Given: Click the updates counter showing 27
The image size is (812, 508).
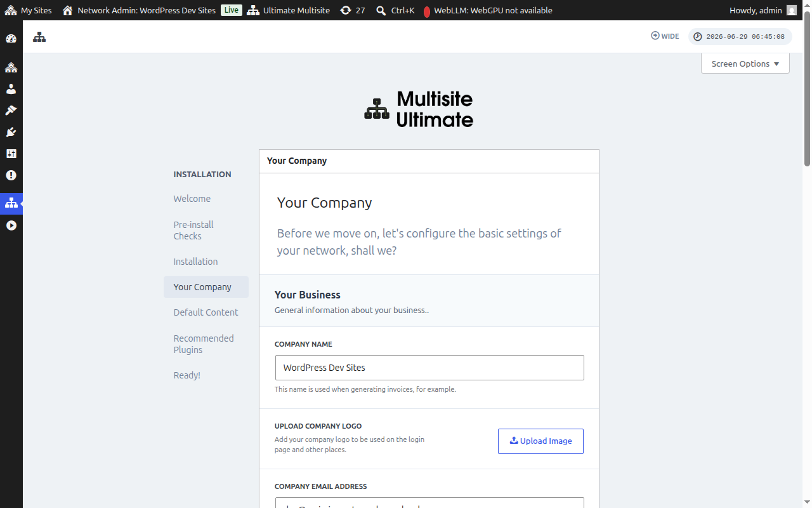Looking at the screenshot, I should [353, 10].
